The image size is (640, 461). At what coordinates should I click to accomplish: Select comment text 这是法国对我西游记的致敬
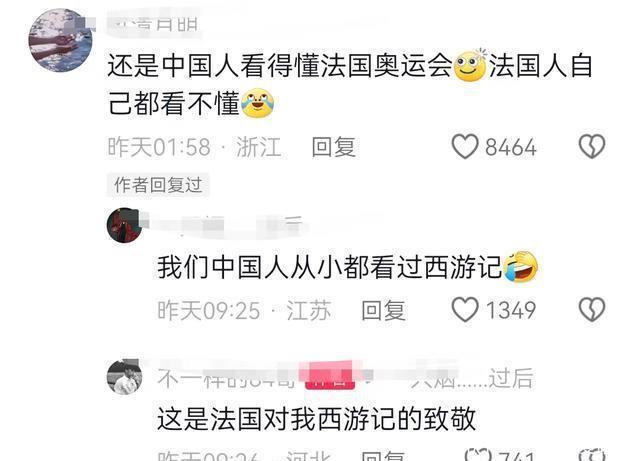[x=317, y=419]
